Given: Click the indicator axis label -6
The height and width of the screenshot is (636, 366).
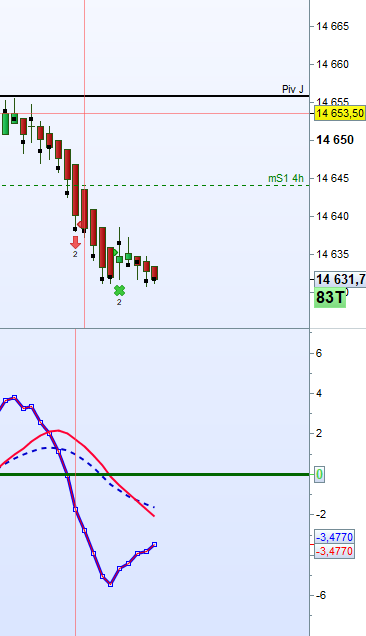Looking at the screenshot, I should click(x=321, y=595).
